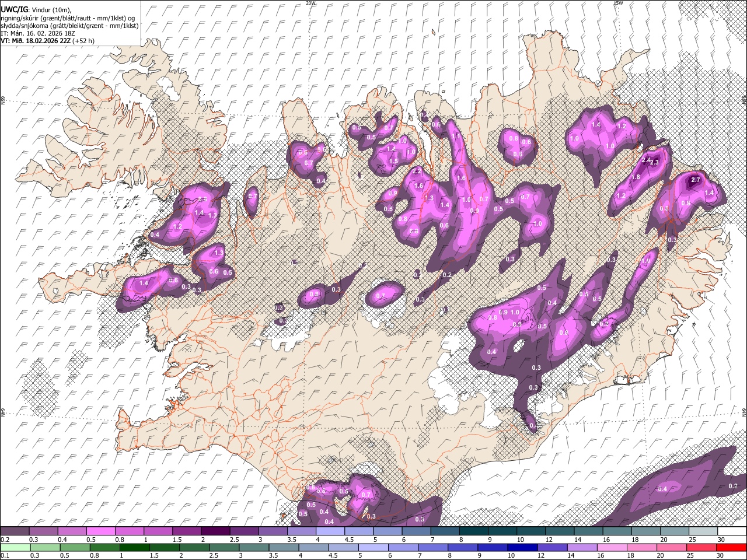Pick the bottom-scale deep blue swatch labeled 10
The width and height of the screenshot is (747, 560).
click(522, 547)
